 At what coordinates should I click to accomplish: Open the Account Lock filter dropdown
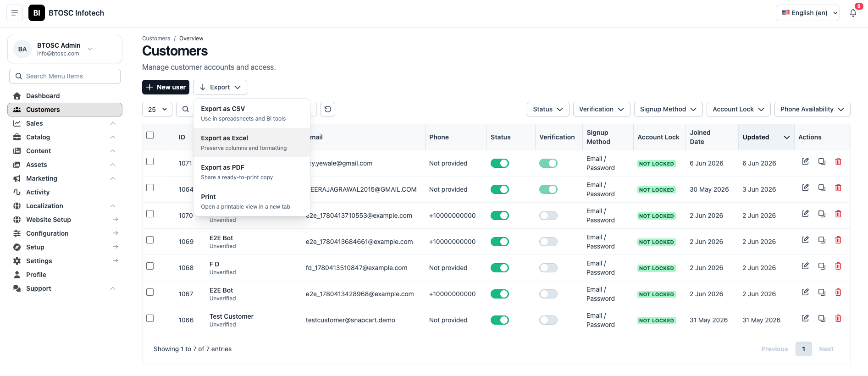click(x=738, y=109)
